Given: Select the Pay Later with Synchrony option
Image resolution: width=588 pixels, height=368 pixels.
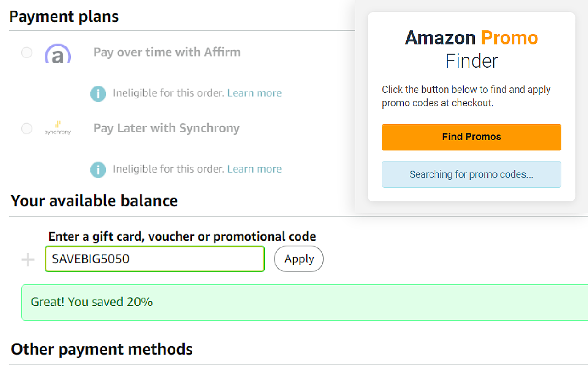Looking at the screenshot, I should (166, 128).
